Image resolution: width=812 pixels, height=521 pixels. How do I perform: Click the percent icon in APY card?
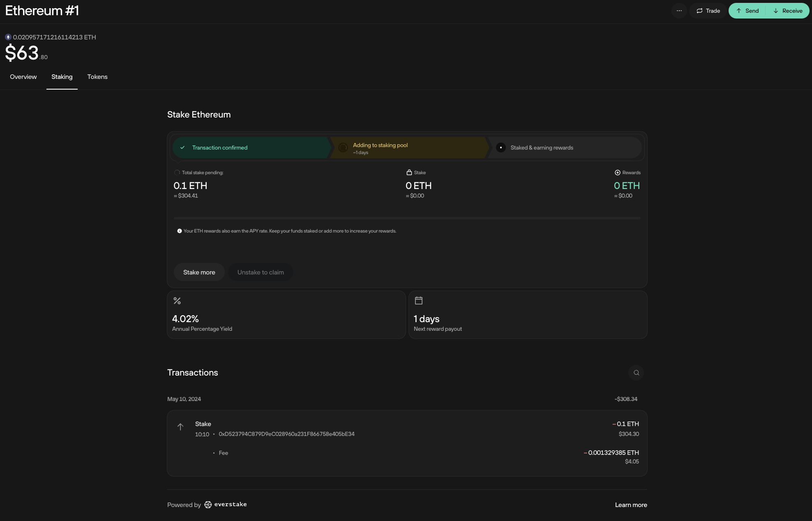click(x=177, y=301)
